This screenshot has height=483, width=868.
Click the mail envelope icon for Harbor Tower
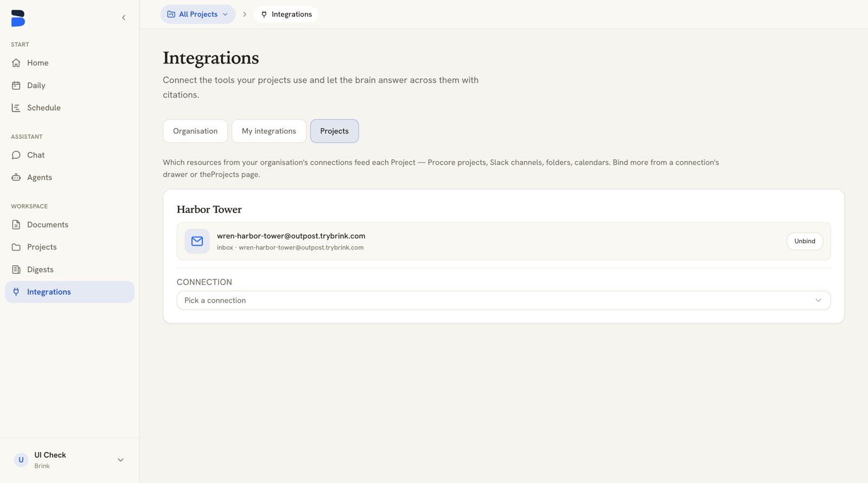click(197, 241)
